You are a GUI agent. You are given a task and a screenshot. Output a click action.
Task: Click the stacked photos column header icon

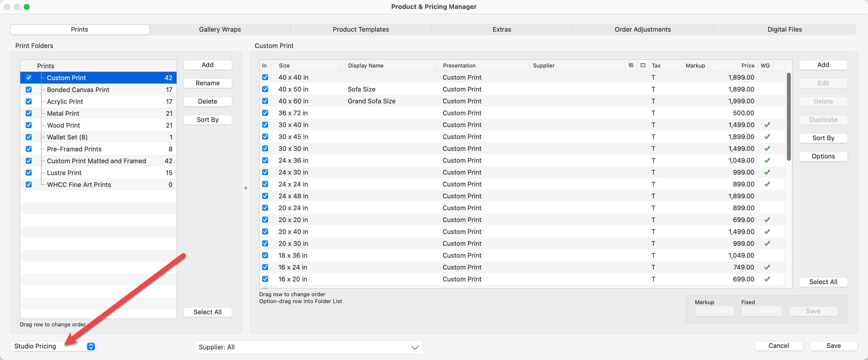point(631,65)
